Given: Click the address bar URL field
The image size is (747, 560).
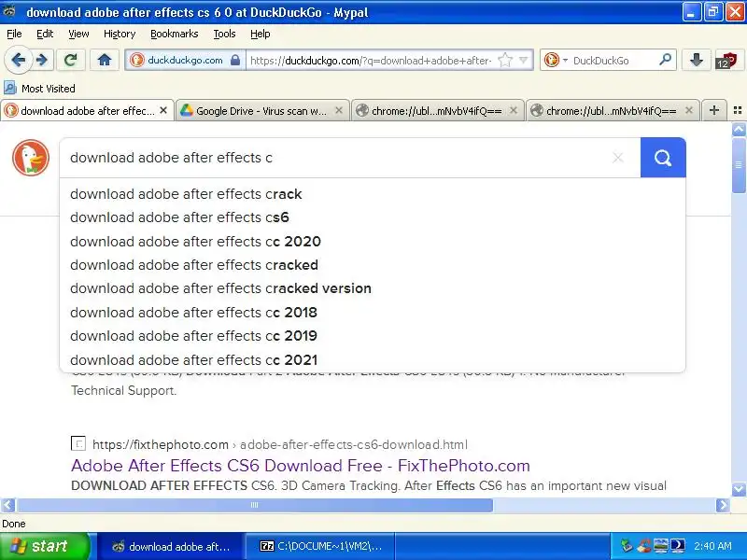Looking at the screenshot, I should point(371,61).
